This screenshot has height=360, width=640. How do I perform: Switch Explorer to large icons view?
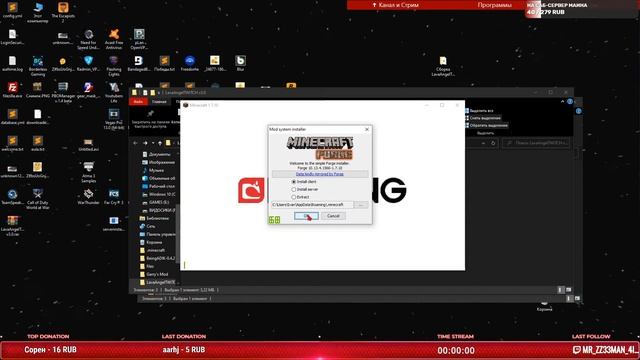568,290
